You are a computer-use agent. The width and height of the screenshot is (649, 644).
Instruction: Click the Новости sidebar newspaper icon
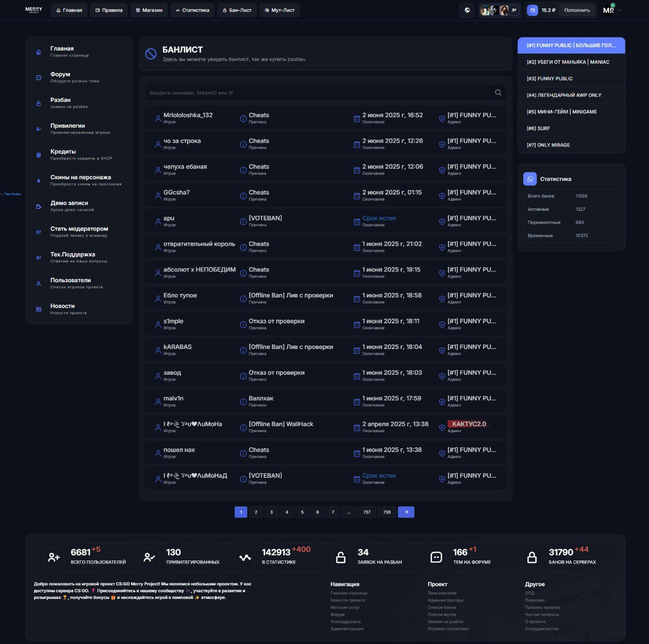39,309
